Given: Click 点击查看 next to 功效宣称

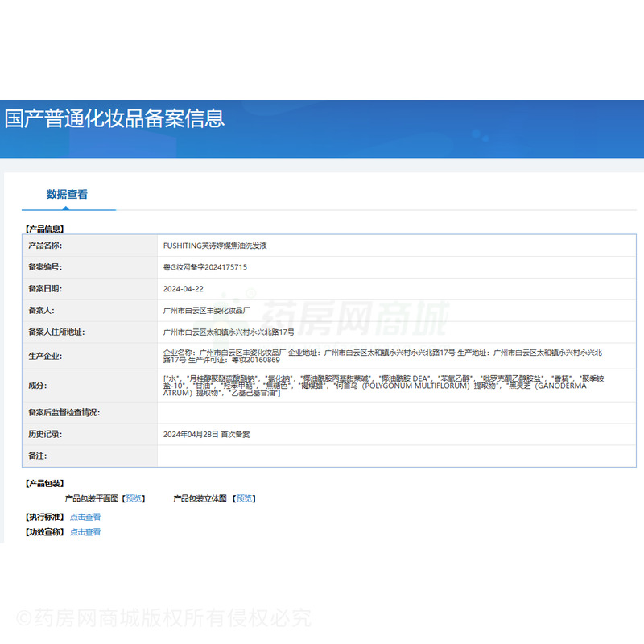Looking at the screenshot, I should pos(85,532).
